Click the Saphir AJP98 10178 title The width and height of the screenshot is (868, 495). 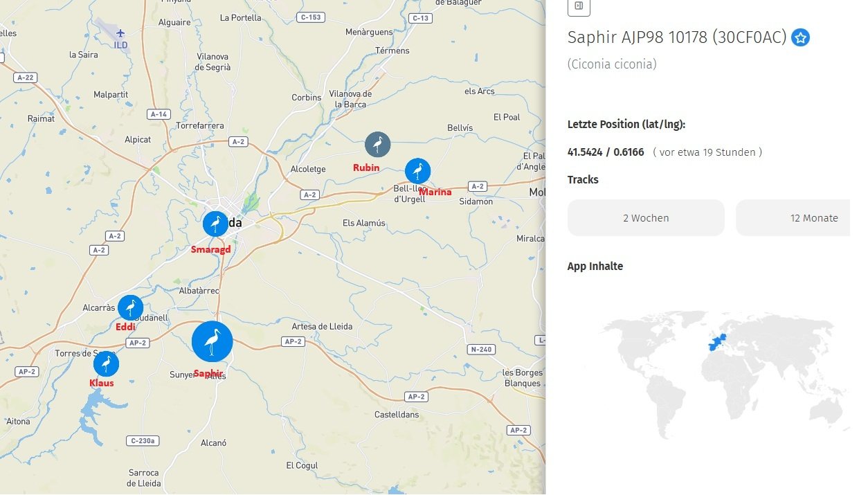[677, 37]
